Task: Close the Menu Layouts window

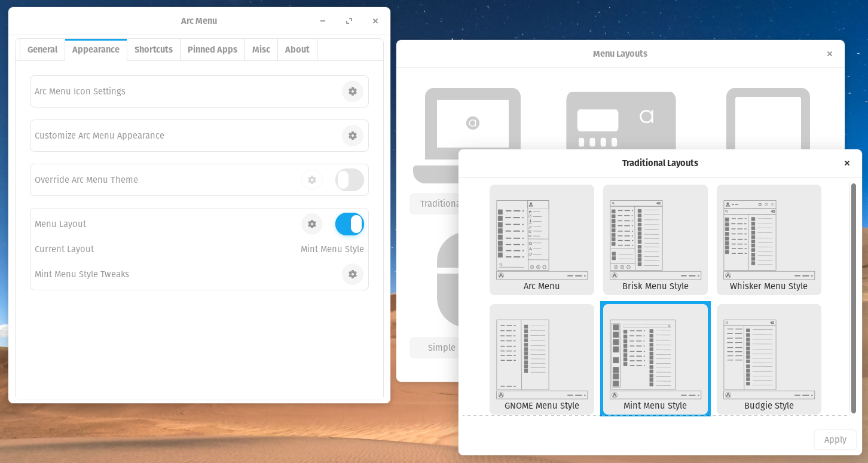Action: pyautogui.click(x=829, y=54)
